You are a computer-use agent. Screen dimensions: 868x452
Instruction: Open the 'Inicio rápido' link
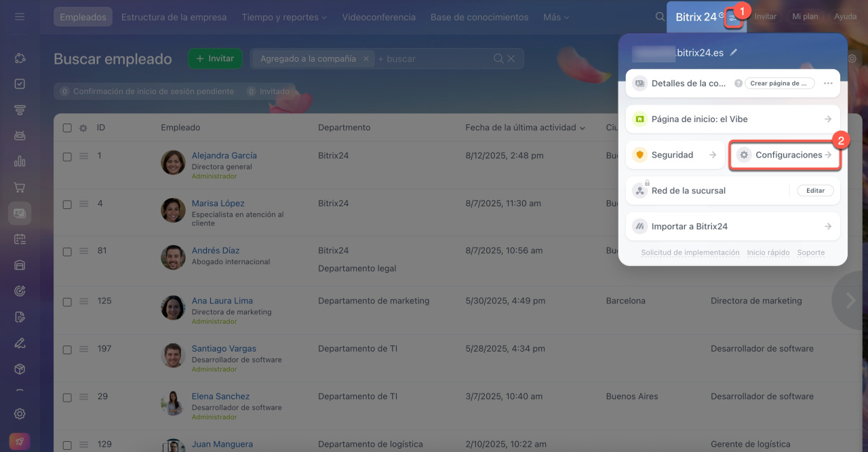tap(768, 252)
